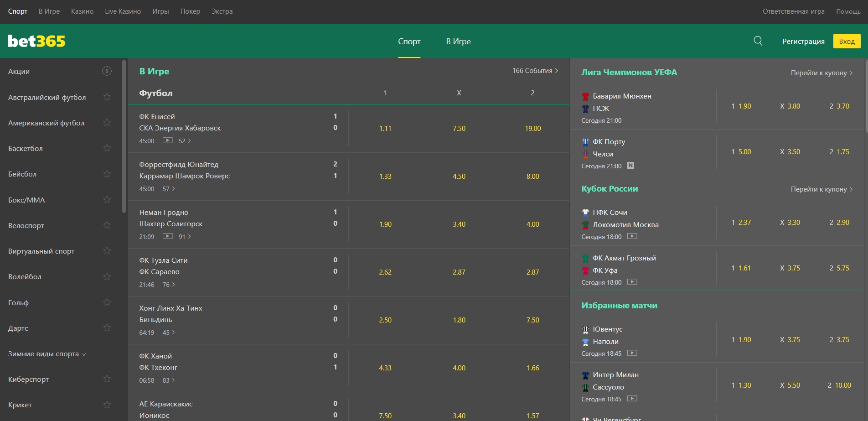
Task: Bet 1.75 on Челси win
Action: 839,152
